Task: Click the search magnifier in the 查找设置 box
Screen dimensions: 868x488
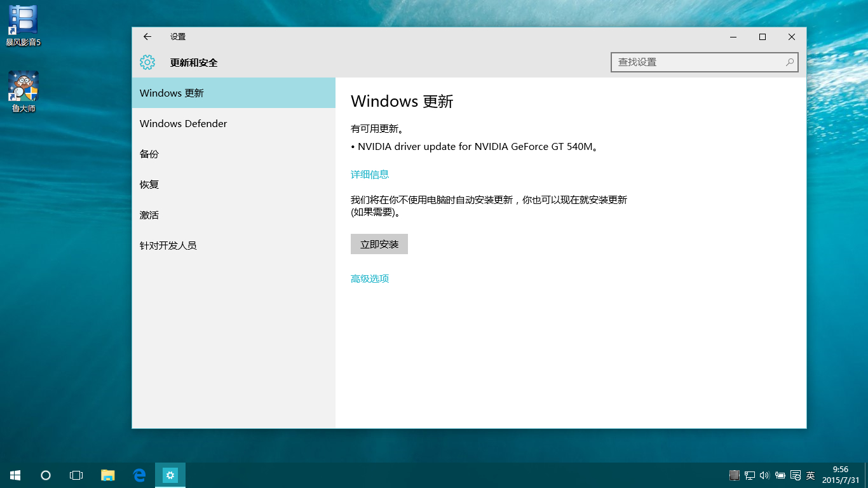Action: coord(790,62)
